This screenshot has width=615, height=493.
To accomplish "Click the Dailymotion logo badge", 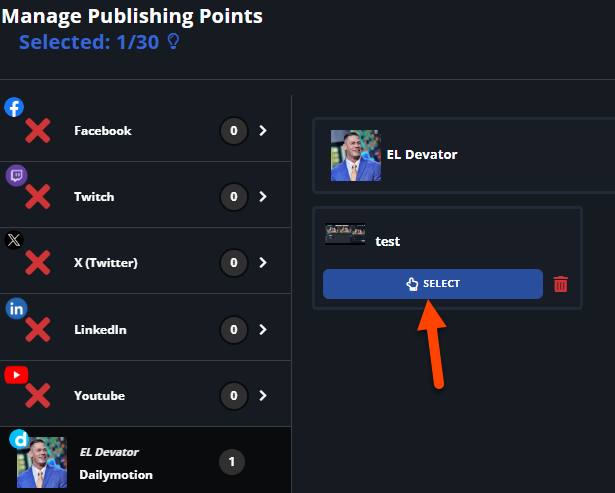I will (x=19, y=439).
